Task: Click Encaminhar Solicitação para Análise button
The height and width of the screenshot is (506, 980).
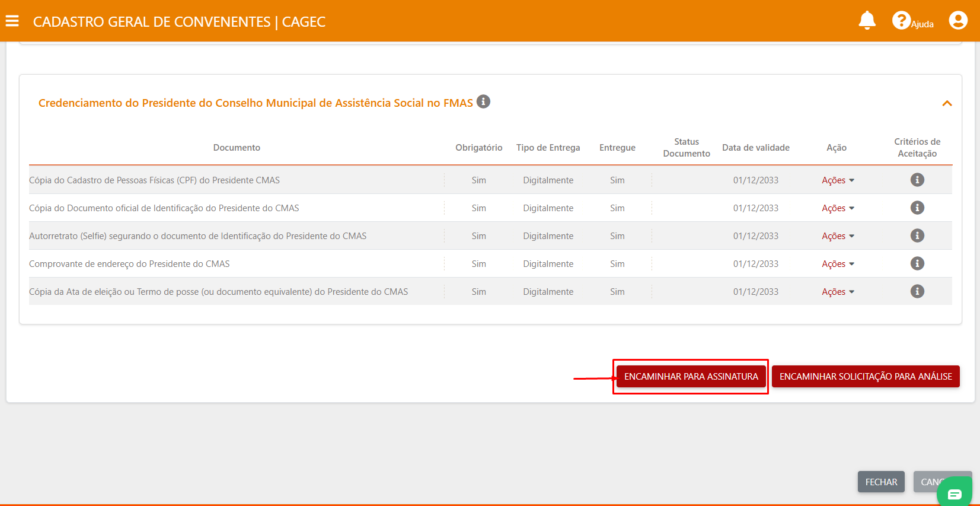Action: point(865,377)
